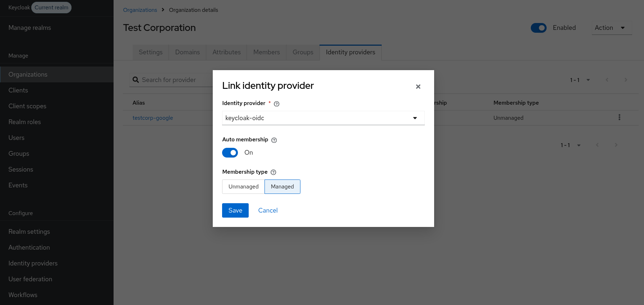Switch to the Domains tab
Image resolution: width=644 pixels, height=305 pixels.
point(188,52)
